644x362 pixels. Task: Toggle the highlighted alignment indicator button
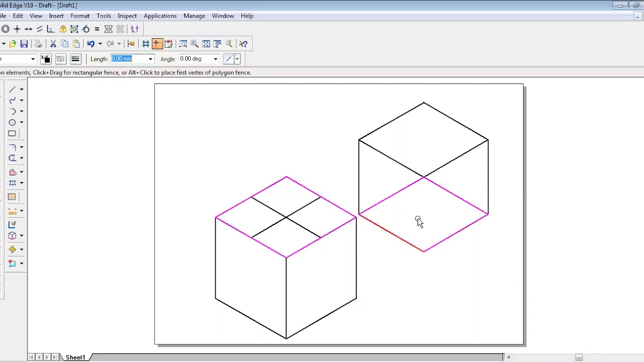click(157, 44)
